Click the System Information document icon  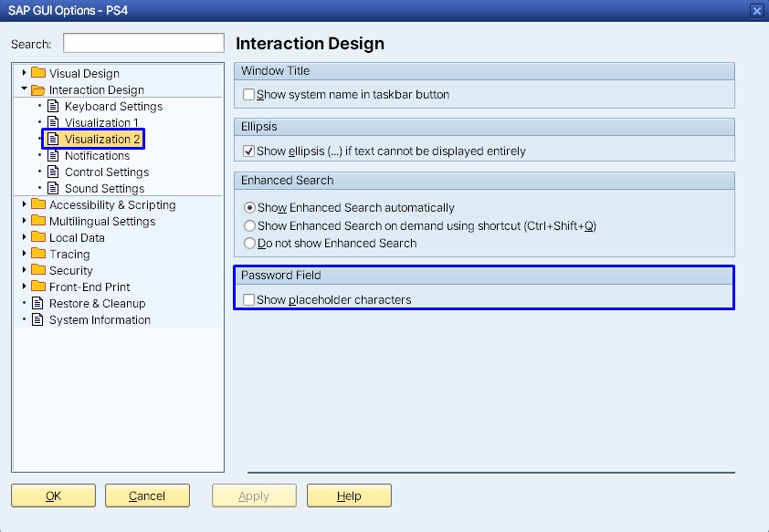click(37, 319)
